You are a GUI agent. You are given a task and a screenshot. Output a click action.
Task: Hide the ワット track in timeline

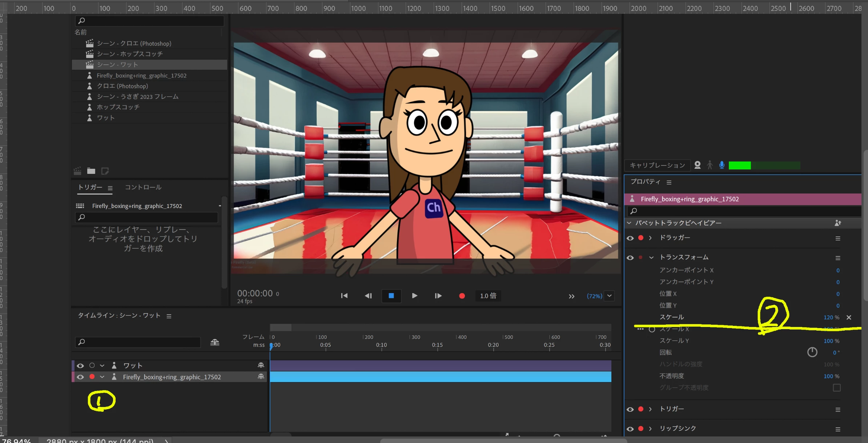pos(80,366)
